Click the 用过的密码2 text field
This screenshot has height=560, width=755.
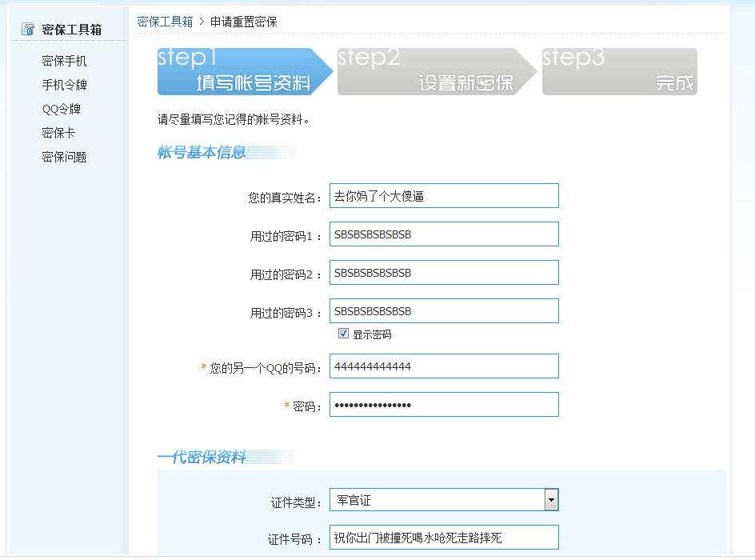444,273
